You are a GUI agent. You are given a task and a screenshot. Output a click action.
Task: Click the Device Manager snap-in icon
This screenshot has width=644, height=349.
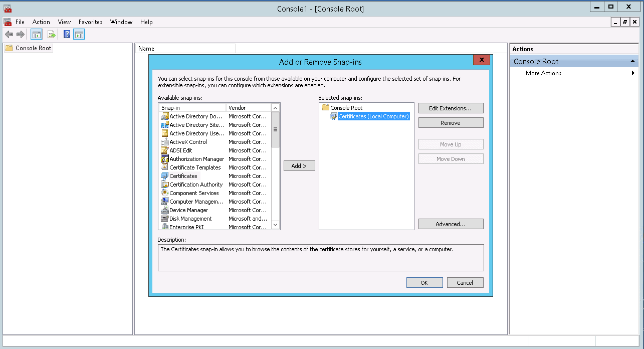(x=165, y=210)
